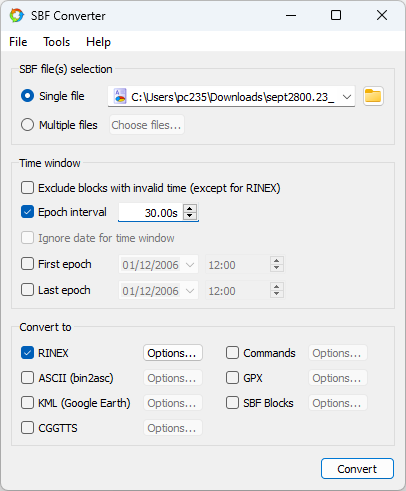The width and height of the screenshot is (406, 491).
Task: Decrease Epoch interval with down arrow
Action: 190,216
